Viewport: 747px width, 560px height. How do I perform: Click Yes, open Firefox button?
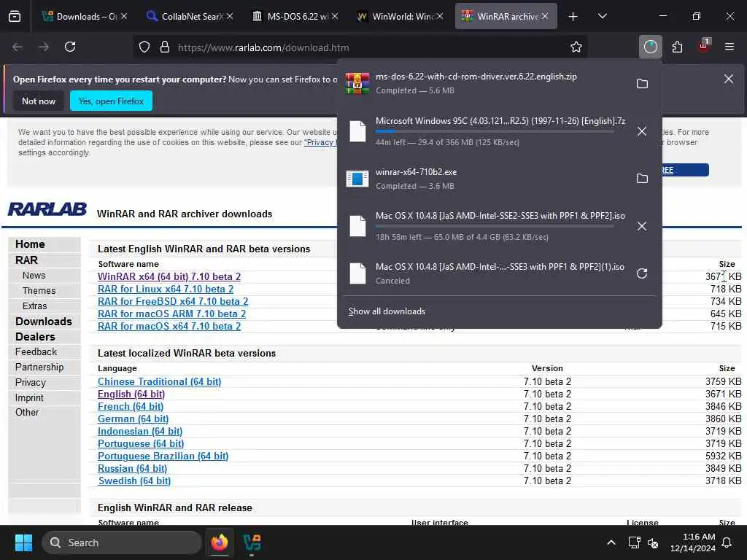pos(111,101)
